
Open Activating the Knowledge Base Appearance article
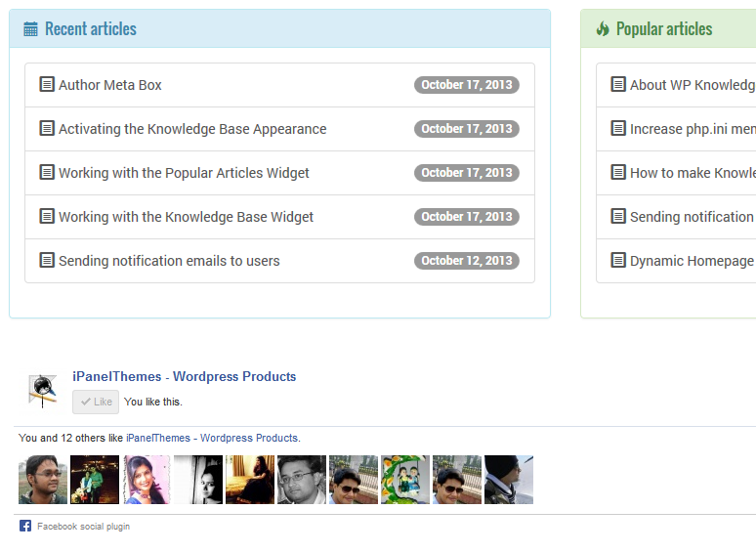point(192,129)
